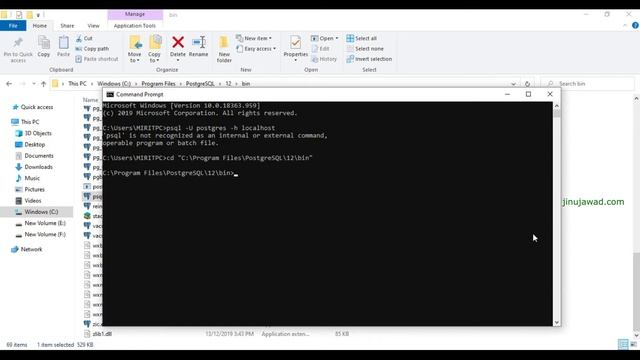Minimize the Command Prompt window
The height and width of the screenshot is (360, 640).
click(x=507, y=94)
